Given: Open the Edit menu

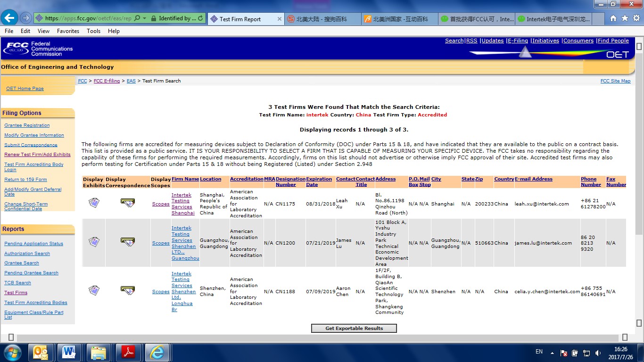Looking at the screenshot, I should [25, 31].
